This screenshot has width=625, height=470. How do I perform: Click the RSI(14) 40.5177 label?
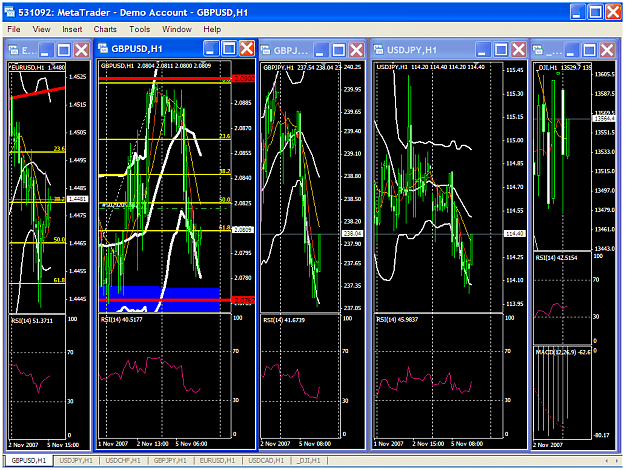[x=122, y=319]
